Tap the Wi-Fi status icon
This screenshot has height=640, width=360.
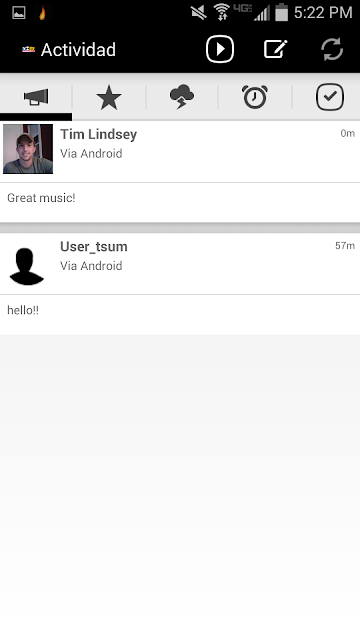(222, 12)
